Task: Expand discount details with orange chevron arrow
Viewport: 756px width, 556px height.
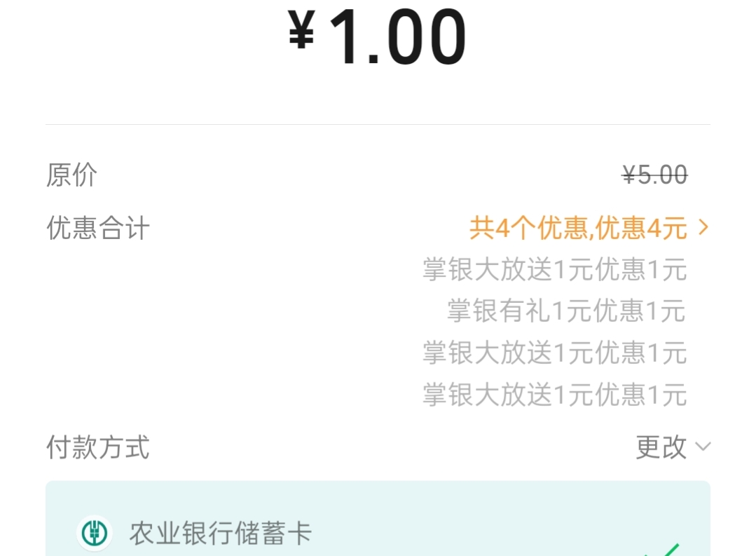Action: pos(703,228)
